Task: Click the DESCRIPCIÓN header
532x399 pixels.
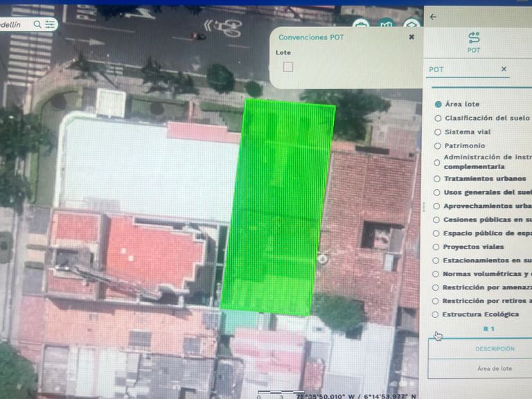Action: click(x=495, y=349)
